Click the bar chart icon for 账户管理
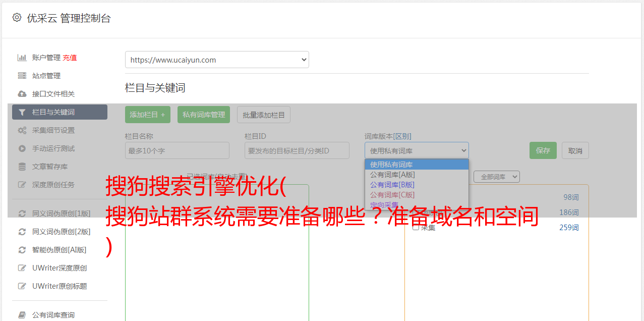 coord(22,58)
